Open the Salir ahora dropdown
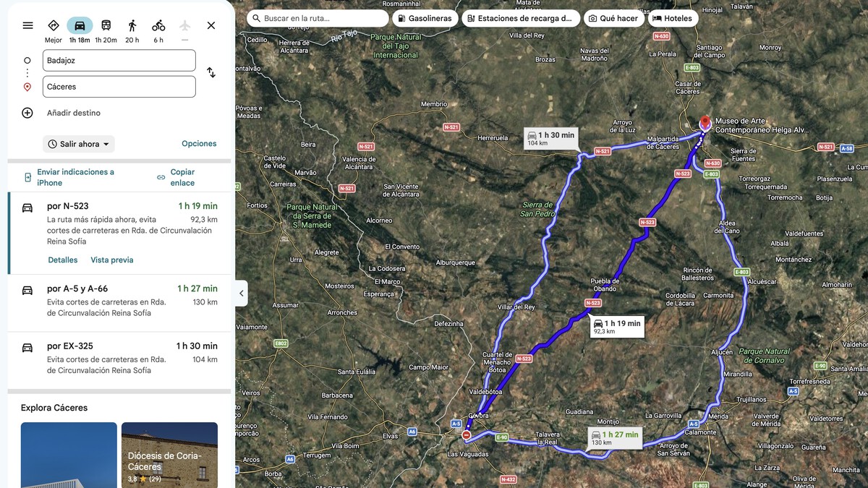The image size is (868, 488). (79, 144)
